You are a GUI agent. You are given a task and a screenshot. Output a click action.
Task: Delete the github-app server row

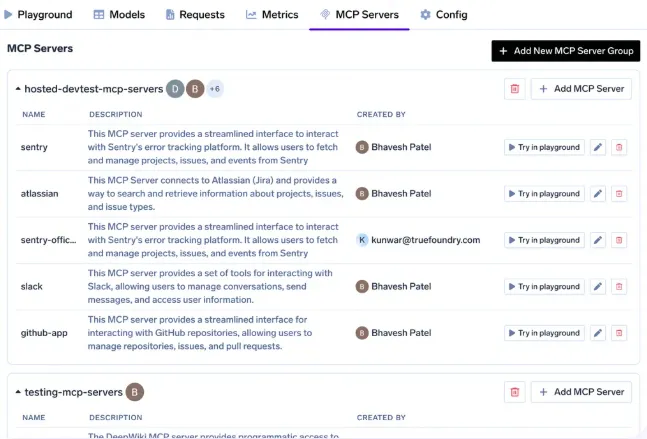point(619,333)
